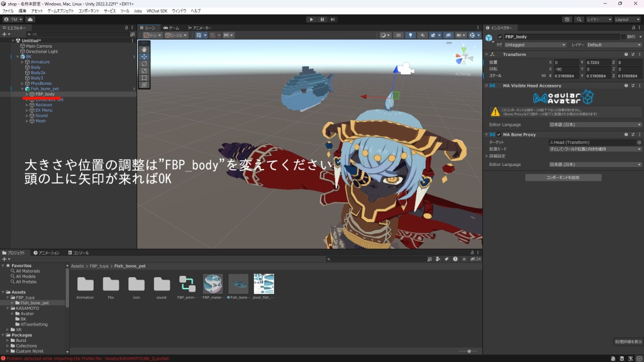The width and height of the screenshot is (644, 362).
Task: Toggle scene visibility hidden-objects icon
Action: click(448, 35)
